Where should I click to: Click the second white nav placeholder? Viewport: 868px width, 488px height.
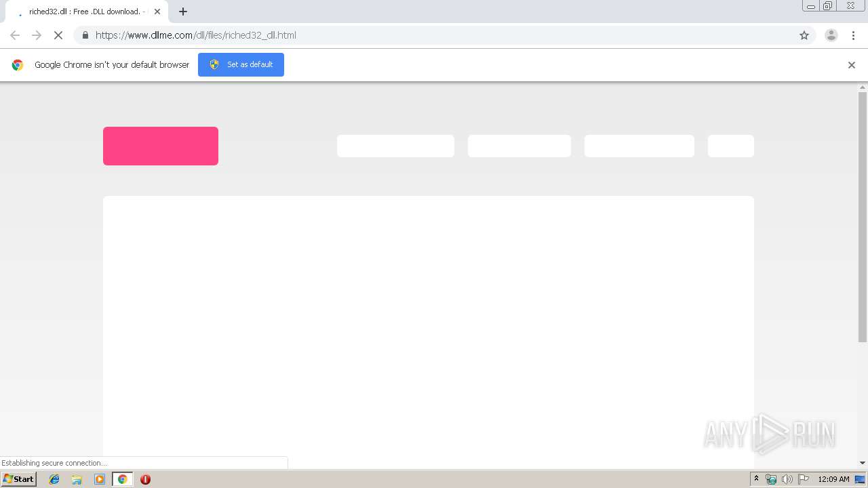tap(519, 146)
